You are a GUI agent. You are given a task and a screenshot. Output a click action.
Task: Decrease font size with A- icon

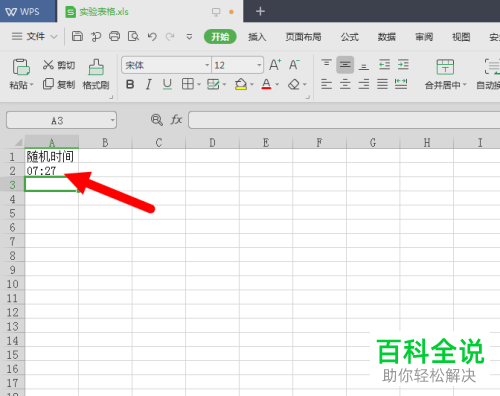point(294,64)
